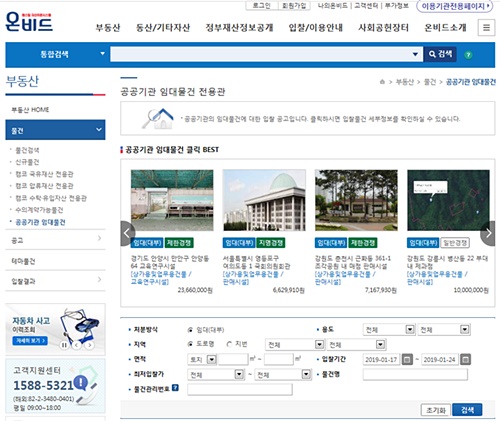The height and width of the screenshot is (421, 500).
Task: Select 임대(대부) radio button
Action: pos(190,330)
